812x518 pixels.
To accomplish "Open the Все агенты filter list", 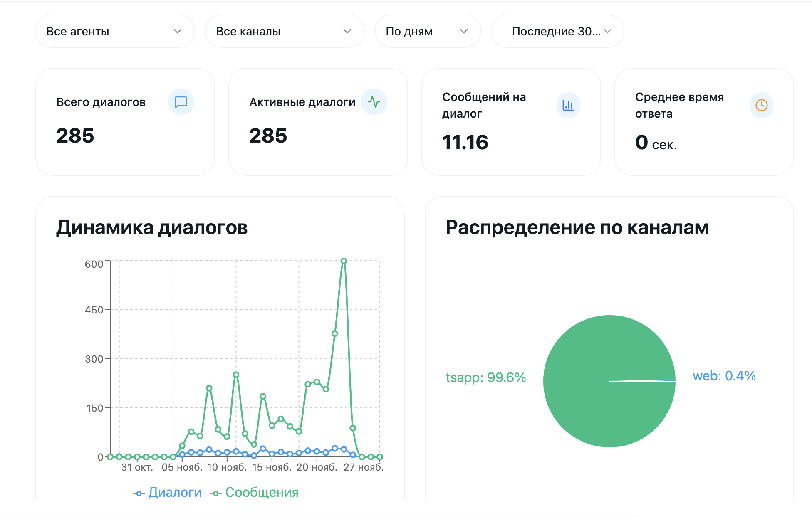I will (x=115, y=31).
